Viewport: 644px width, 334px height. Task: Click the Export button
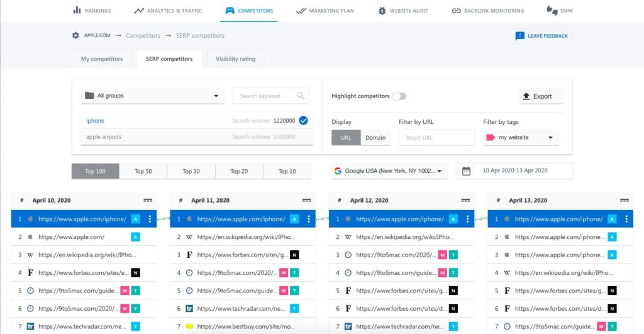point(542,96)
